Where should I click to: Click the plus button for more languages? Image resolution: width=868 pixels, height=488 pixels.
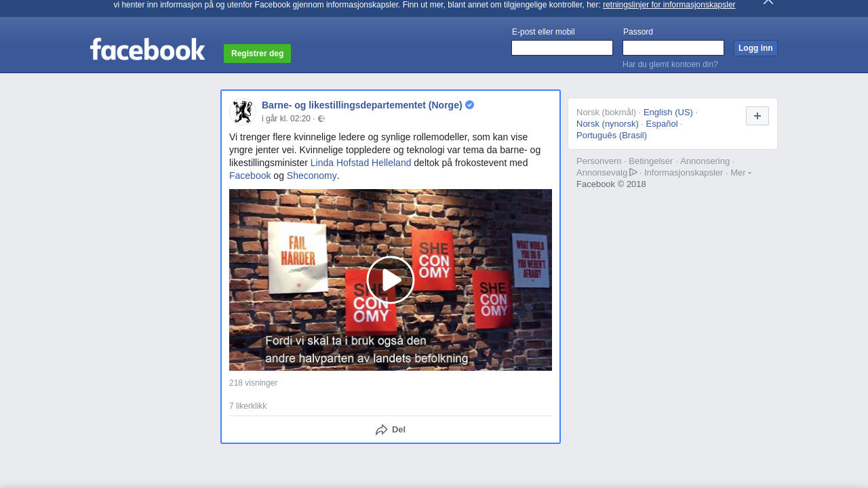(x=757, y=116)
